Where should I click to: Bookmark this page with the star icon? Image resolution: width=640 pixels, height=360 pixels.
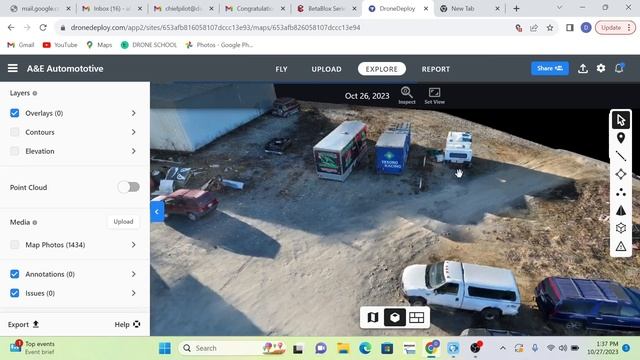click(550, 28)
